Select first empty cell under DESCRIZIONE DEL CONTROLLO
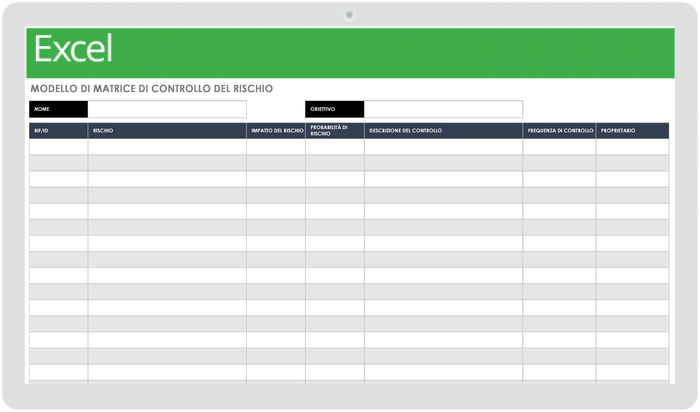Viewport: 700px width, 412px height. 443,147
